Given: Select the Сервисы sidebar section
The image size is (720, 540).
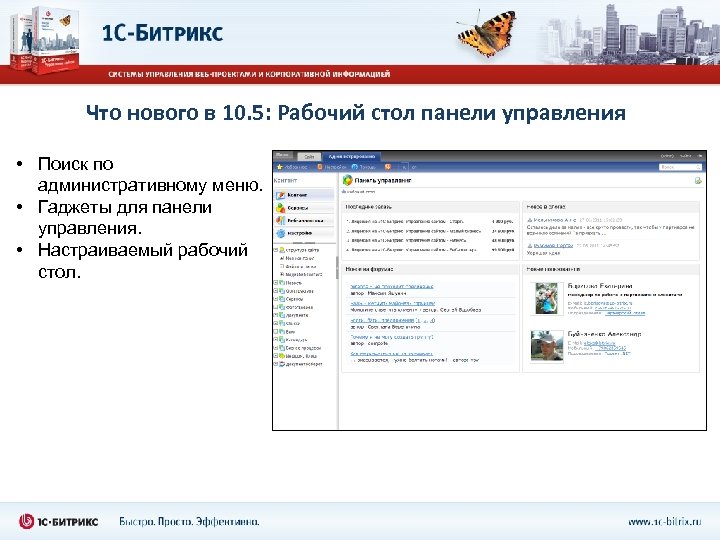Looking at the screenshot, I should [x=304, y=208].
